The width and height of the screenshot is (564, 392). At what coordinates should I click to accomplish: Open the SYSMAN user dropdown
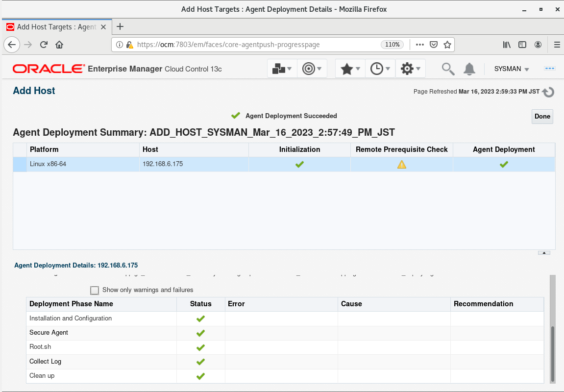coord(512,69)
